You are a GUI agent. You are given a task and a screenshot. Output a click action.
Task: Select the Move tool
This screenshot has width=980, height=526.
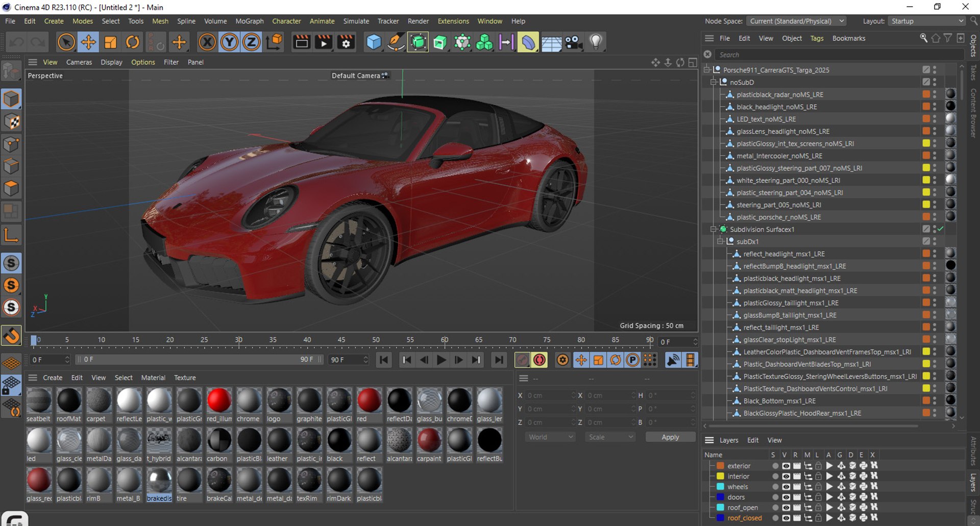click(88, 42)
